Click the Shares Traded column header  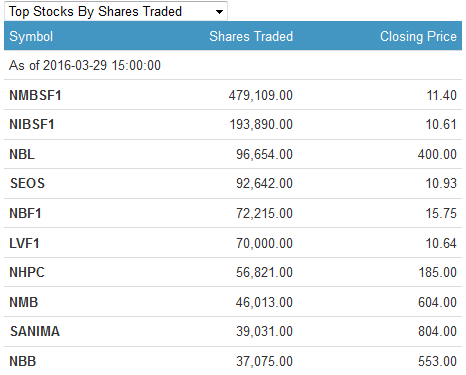point(251,36)
